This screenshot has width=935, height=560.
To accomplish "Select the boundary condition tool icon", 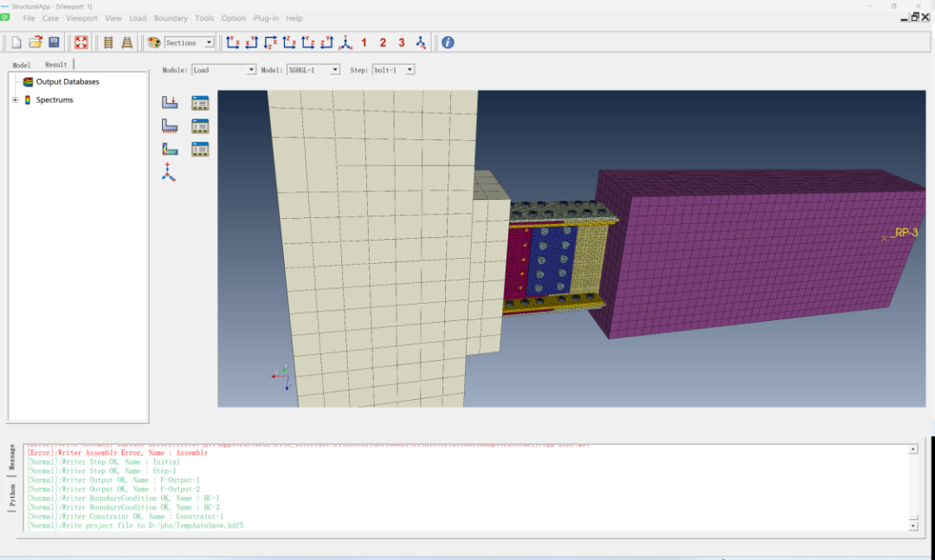I will (x=170, y=126).
